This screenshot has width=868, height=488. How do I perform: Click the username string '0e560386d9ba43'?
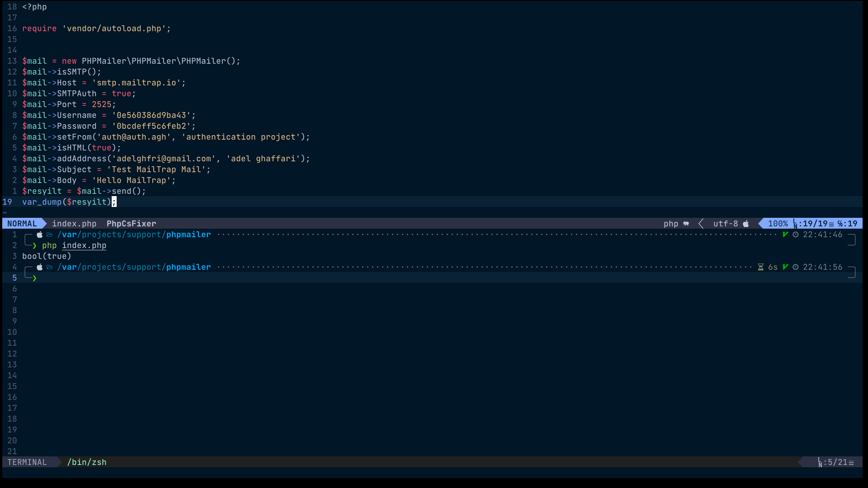click(x=151, y=115)
